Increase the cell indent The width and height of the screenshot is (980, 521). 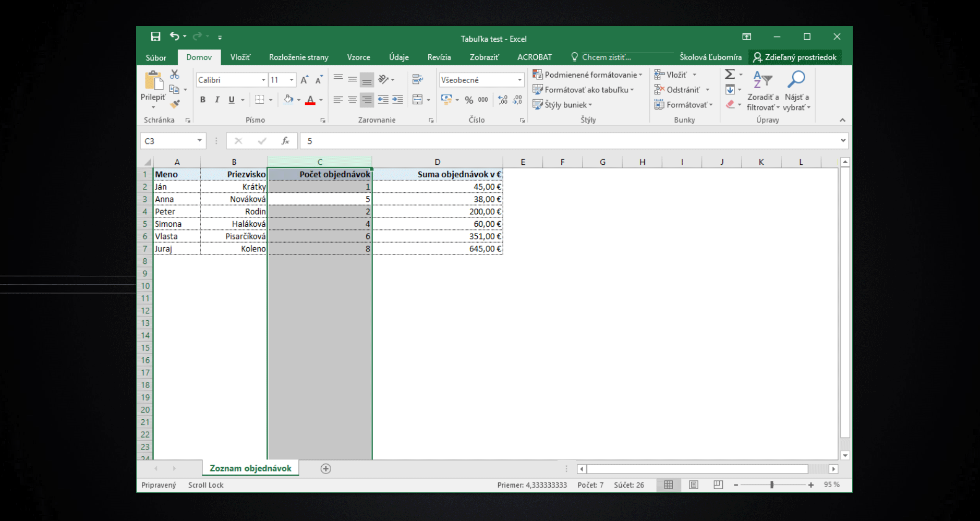tap(397, 100)
